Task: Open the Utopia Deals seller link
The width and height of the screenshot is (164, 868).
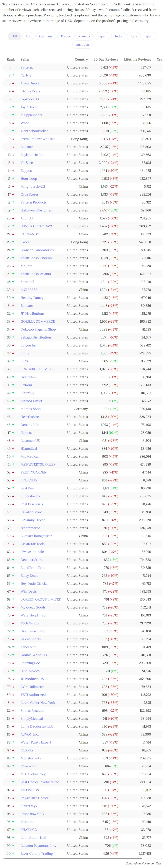Action: (30, 91)
